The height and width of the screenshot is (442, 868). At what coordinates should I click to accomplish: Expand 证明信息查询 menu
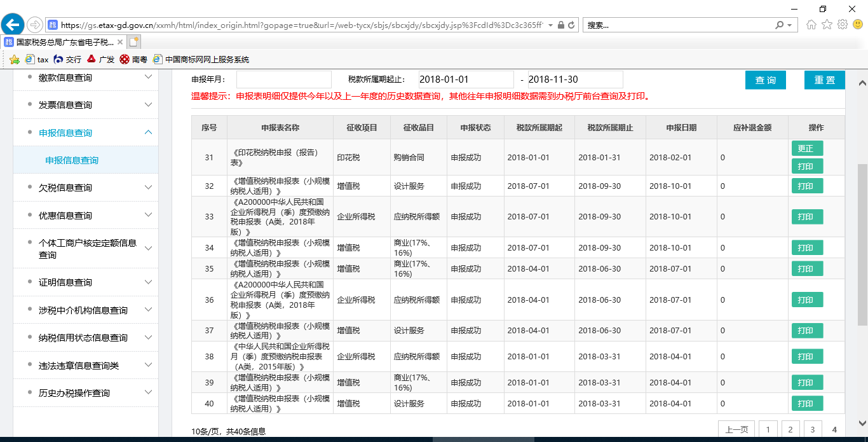(86, 282)
